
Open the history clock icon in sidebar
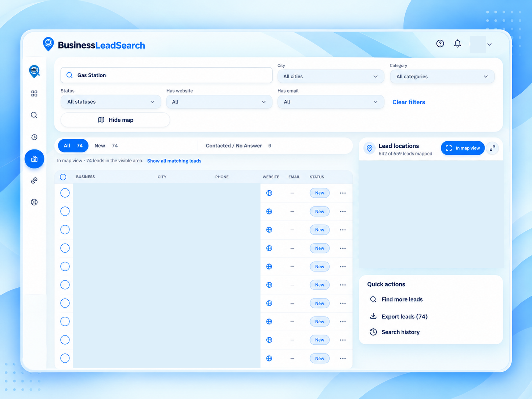(34, 137)
